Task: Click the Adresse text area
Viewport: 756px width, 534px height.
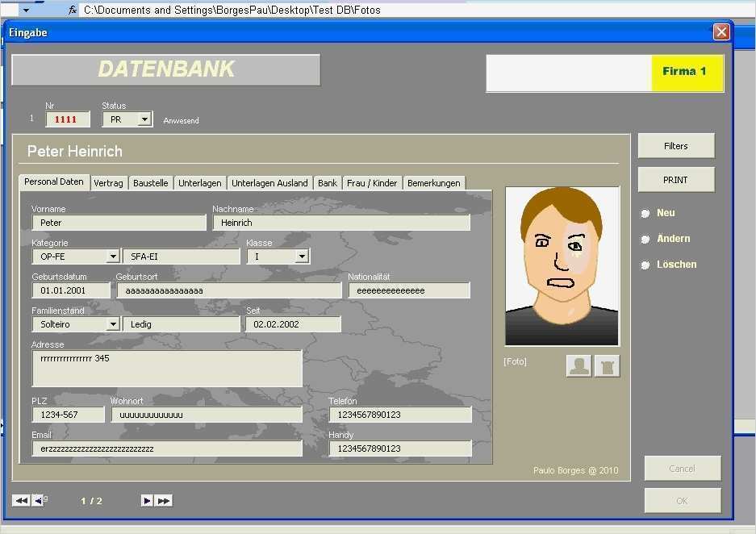Action: coord(167,368)
